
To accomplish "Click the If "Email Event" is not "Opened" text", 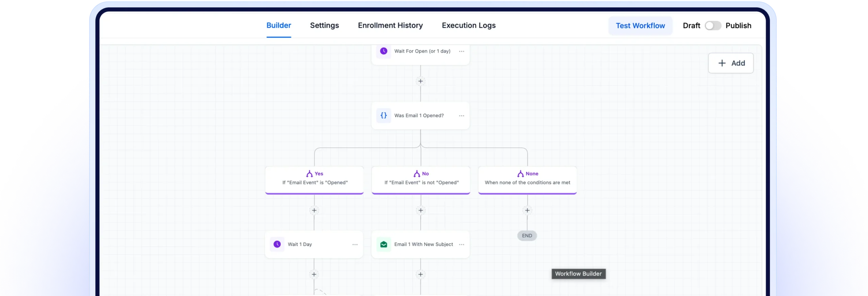I will [421, 183].
